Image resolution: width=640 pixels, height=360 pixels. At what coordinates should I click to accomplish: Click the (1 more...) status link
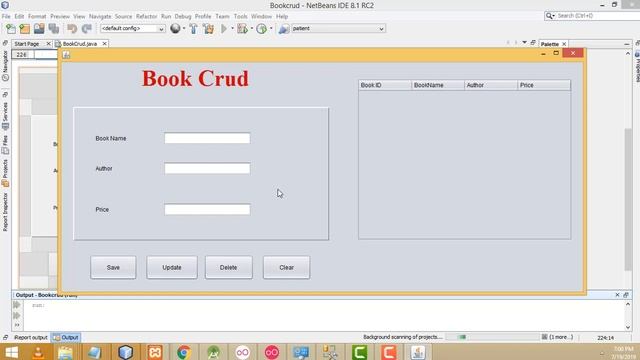(561, 337)
